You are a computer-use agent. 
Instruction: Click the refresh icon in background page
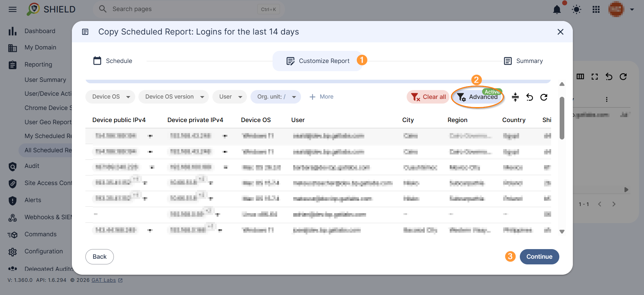(623, 77)
